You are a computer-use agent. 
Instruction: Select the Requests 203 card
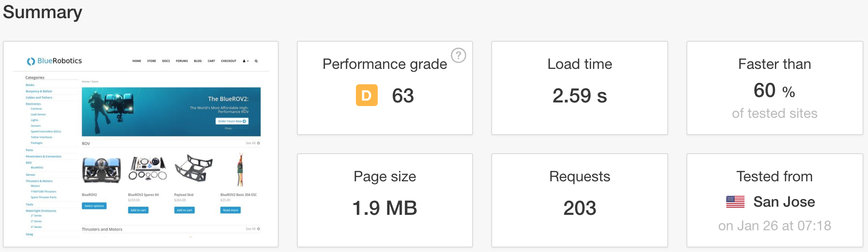pos(579,200)
